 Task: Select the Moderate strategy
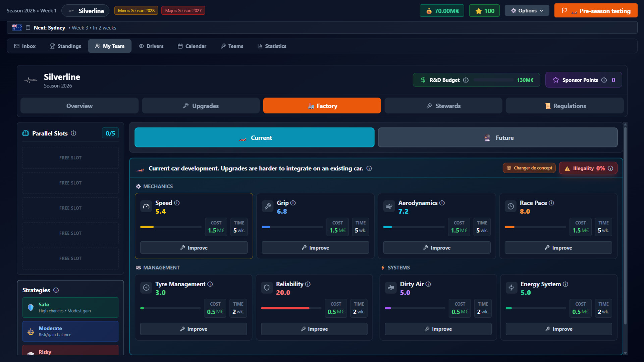click(x=70, y=331)
